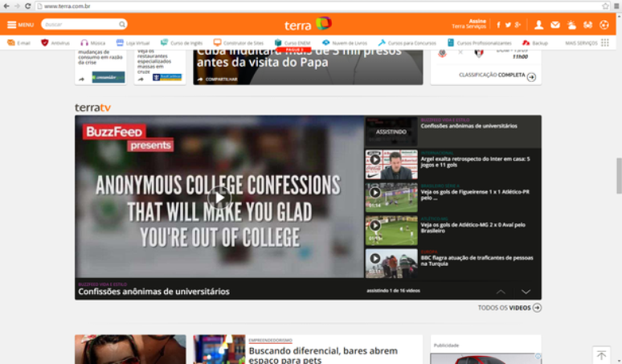622x364 pixels.
Task: Open Terra's Facebook page icon
Action: (498, 25)
